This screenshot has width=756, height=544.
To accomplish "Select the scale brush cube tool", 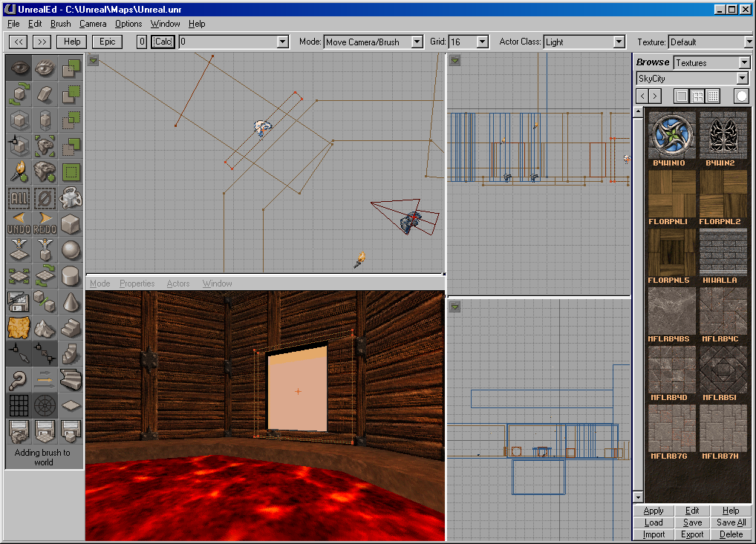I will pos(19,120).
